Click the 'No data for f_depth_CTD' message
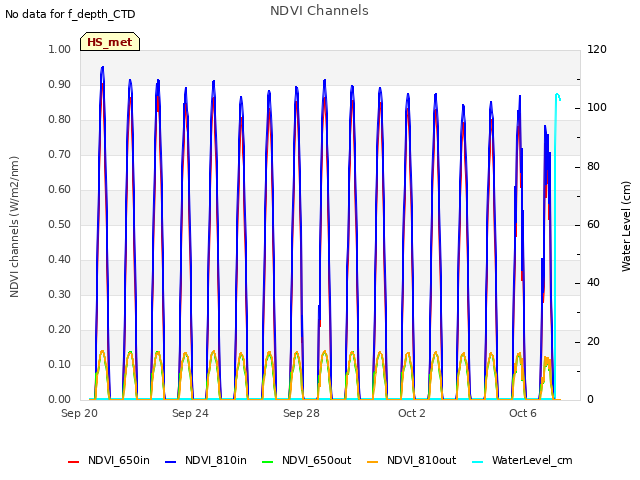 (x=70, y=14)
